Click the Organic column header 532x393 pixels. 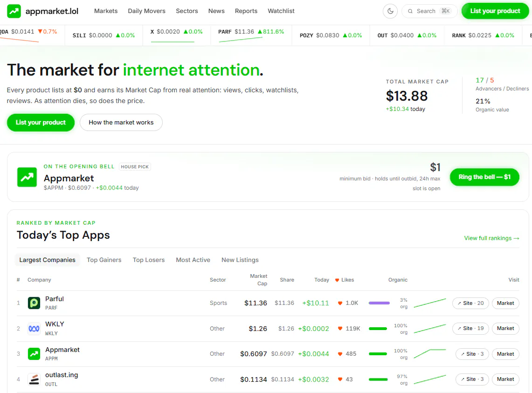pos(398,280)
